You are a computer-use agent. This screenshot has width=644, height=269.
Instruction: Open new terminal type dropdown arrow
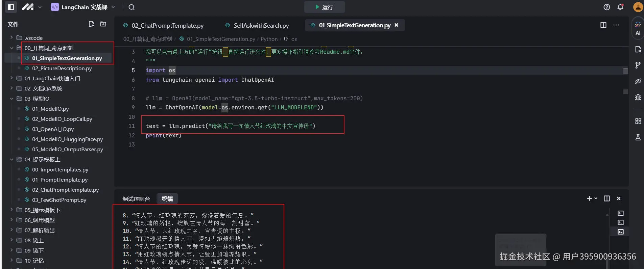coord(596,198)
